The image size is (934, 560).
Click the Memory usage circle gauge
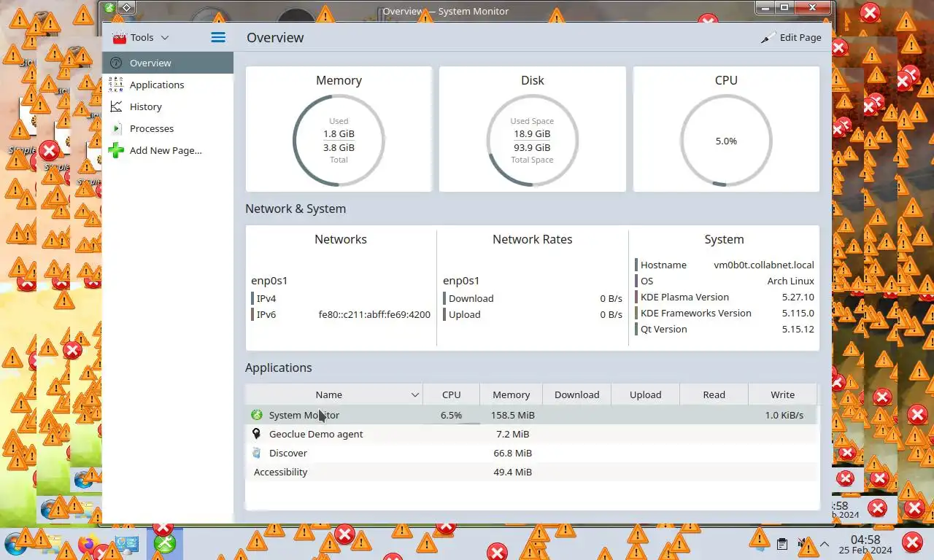[339, 140]
